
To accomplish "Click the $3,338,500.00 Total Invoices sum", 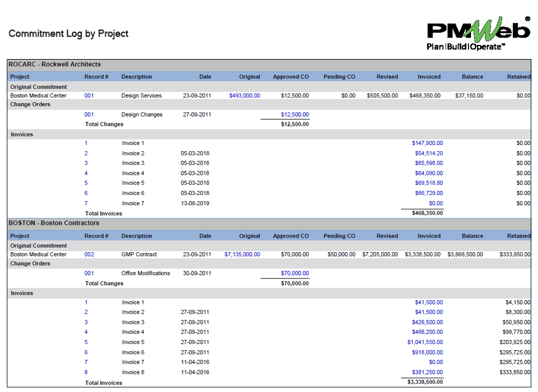I will tap(425, 382).
